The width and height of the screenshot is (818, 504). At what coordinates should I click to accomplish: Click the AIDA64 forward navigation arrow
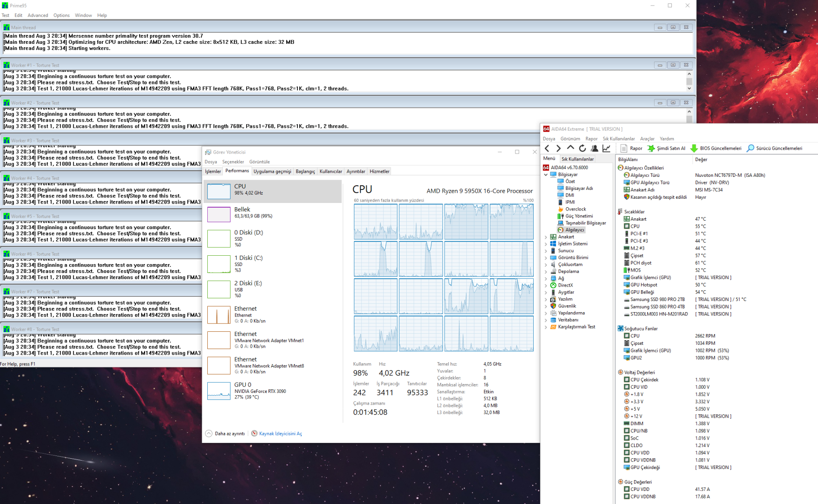pos(558,148)
